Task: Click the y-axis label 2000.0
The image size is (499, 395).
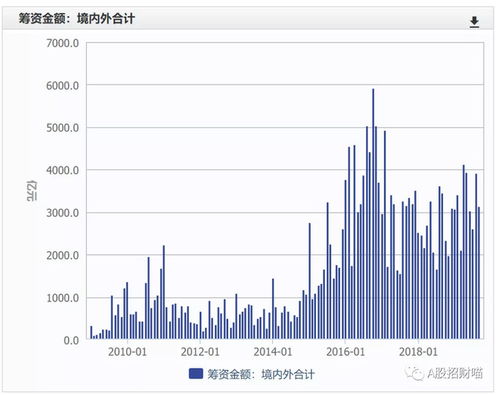Action: tap(63, 255)
